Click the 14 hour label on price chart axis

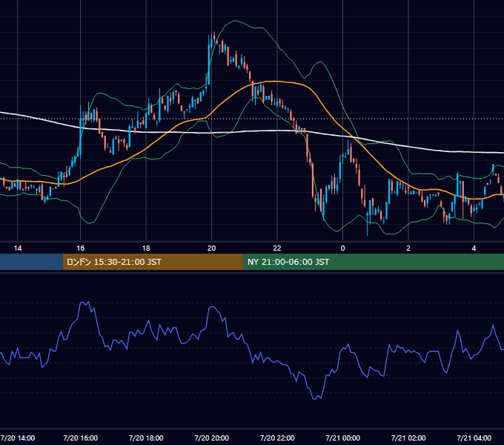[18, 248]
